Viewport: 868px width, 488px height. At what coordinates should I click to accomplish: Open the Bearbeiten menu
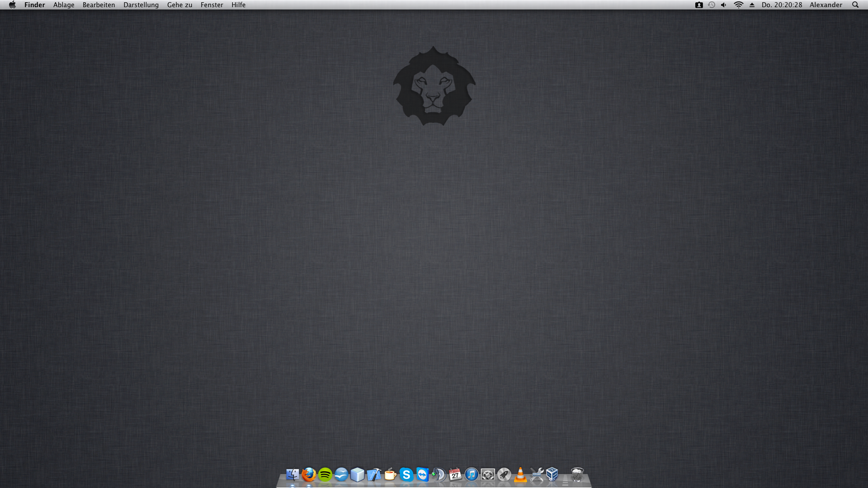tap(99, 5)
